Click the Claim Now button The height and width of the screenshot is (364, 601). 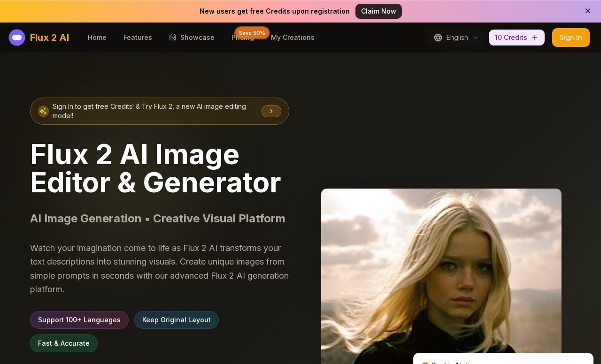pos(378,11)
